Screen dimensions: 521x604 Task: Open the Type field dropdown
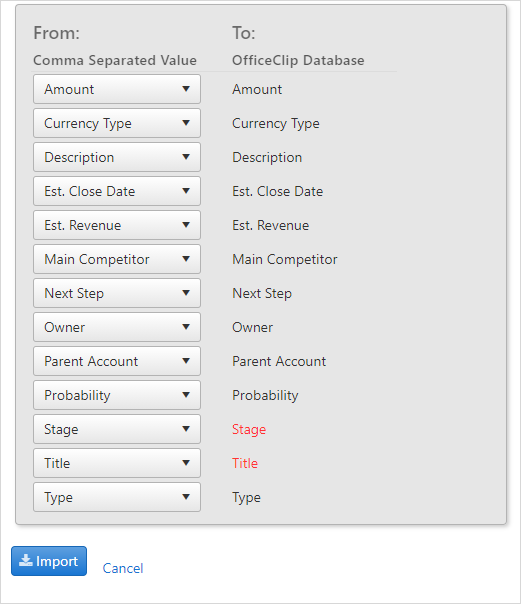coord(117,497)
